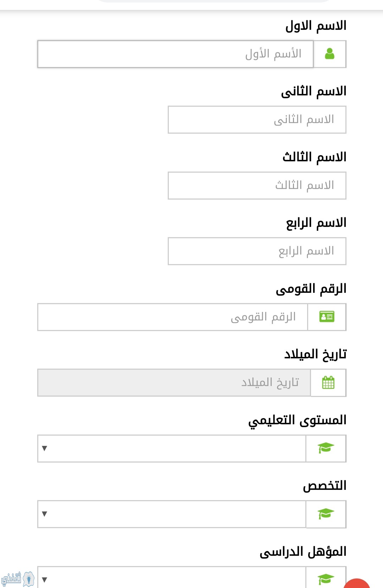Click the الرقم القومى field label

click(x=311, y=289)
